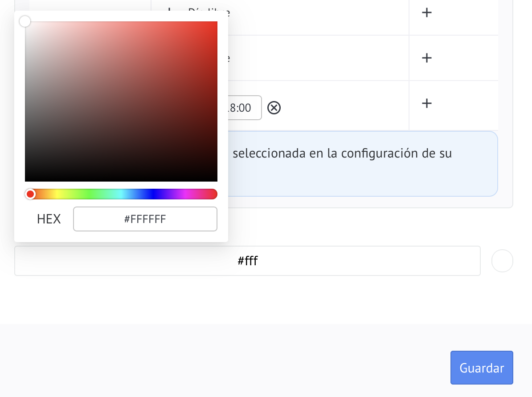Set the hue bar to cyan

click(121, 194)
